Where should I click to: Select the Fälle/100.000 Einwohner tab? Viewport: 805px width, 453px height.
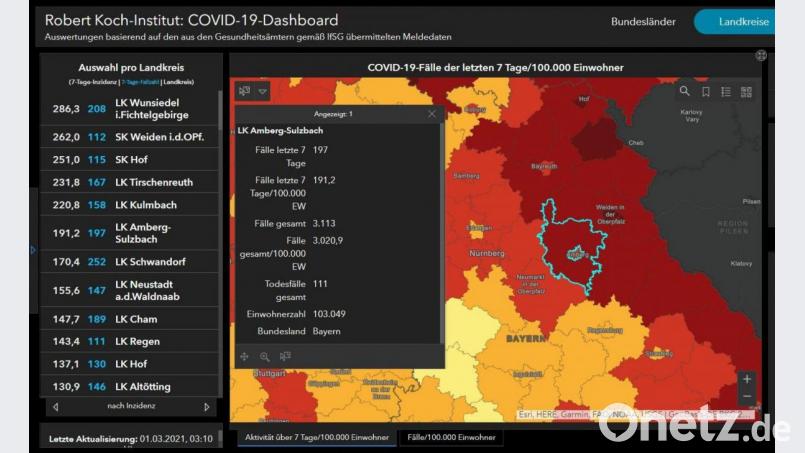click(451, 438)
